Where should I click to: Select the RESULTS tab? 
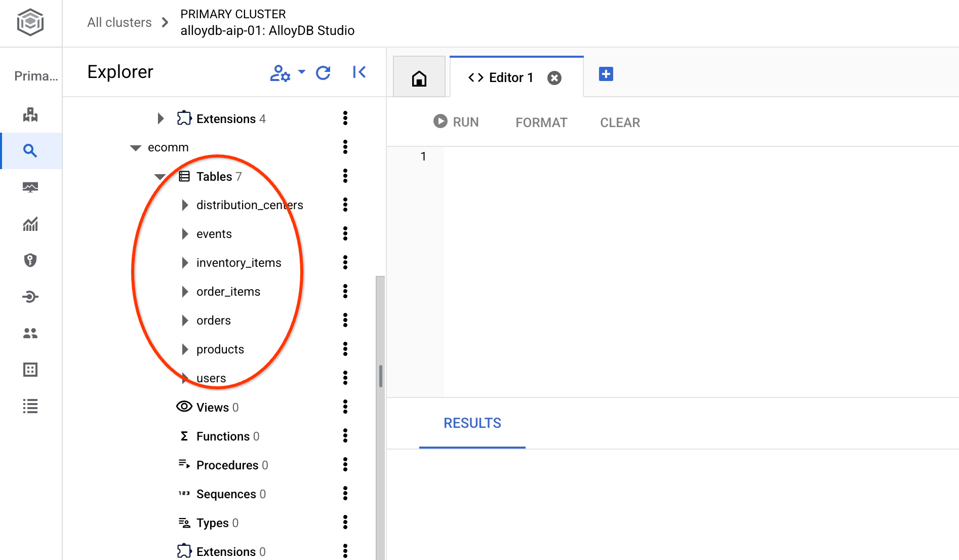pos(472,423)
